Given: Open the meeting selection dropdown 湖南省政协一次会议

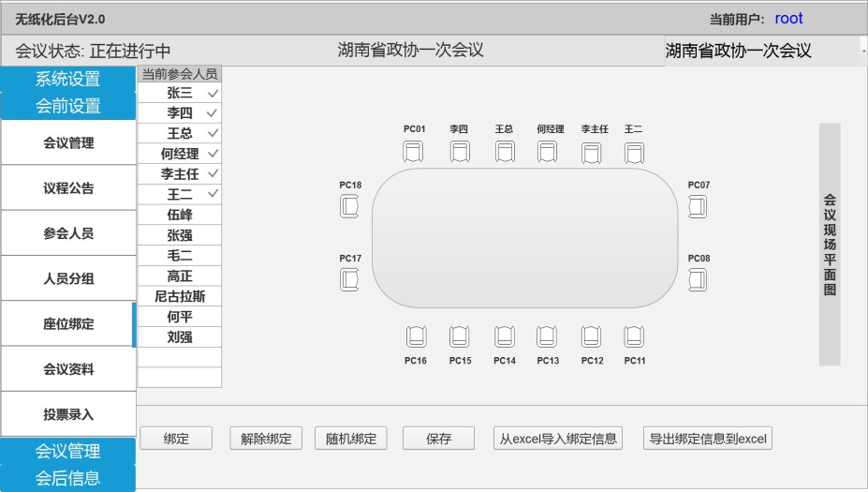Looking at the screenshot, I should click(765, 51).
